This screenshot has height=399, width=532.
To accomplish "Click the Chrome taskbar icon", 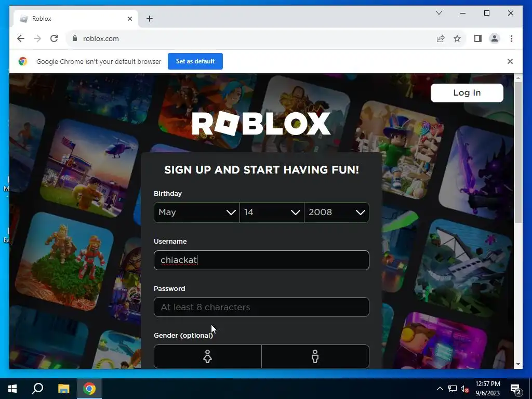I will (x=89, y=389).
